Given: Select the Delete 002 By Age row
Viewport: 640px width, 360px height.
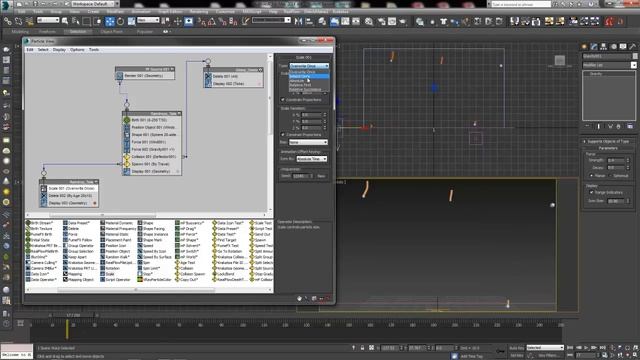Looking at the screenshot, I should (69, 196).
